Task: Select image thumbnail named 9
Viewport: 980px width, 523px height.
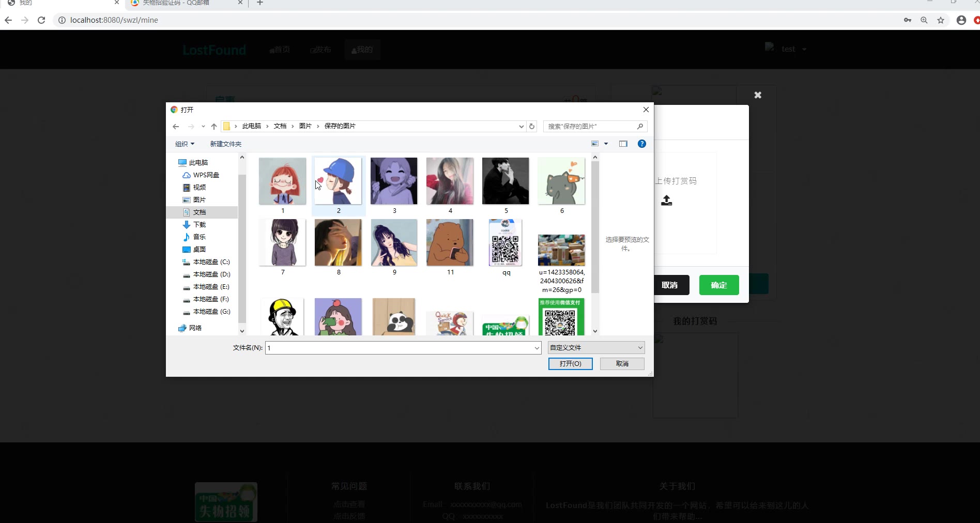Action: coord(394,243)
